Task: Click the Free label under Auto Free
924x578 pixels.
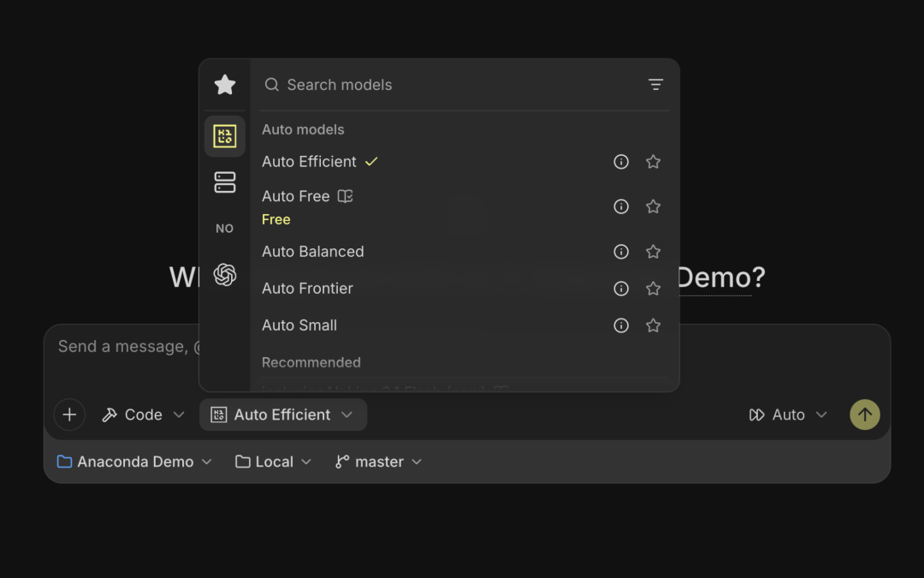Action: pyautogui.click(x=275, y=219)
